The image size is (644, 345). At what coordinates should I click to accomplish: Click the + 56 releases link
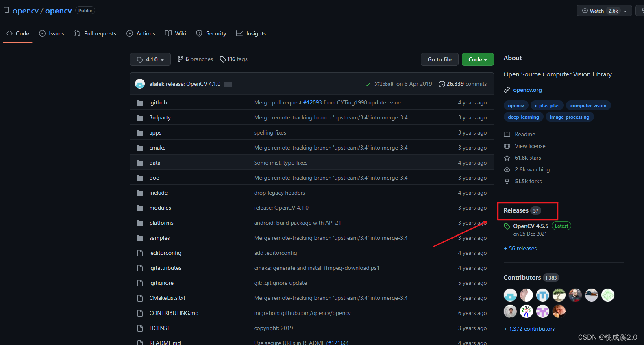coord(520,248)
